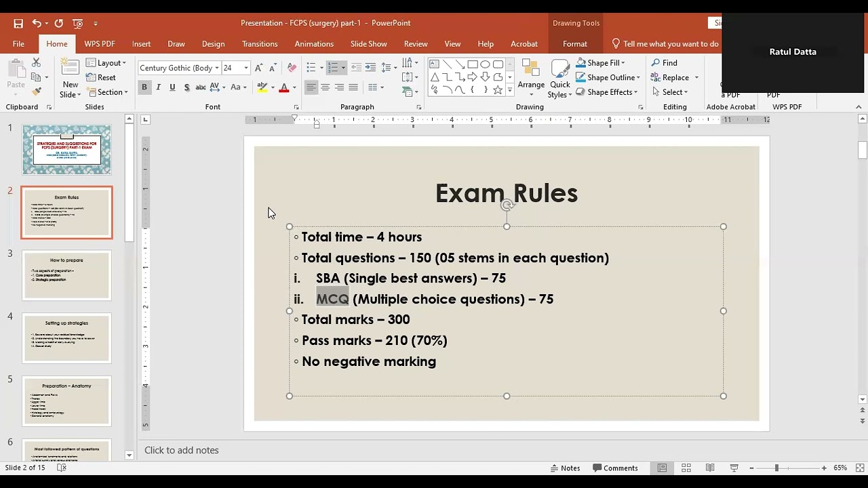Select the star shape in gallery
Viewport: 868px width, 488px height.
(x=498, y=89)
